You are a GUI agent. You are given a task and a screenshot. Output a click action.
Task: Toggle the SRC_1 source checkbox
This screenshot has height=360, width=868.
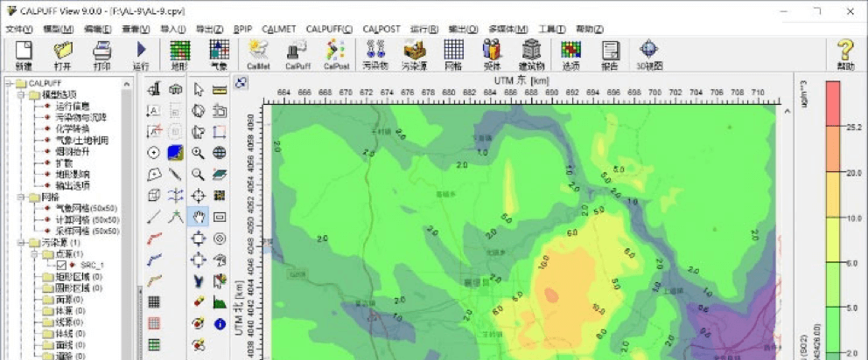coord(61,265)
